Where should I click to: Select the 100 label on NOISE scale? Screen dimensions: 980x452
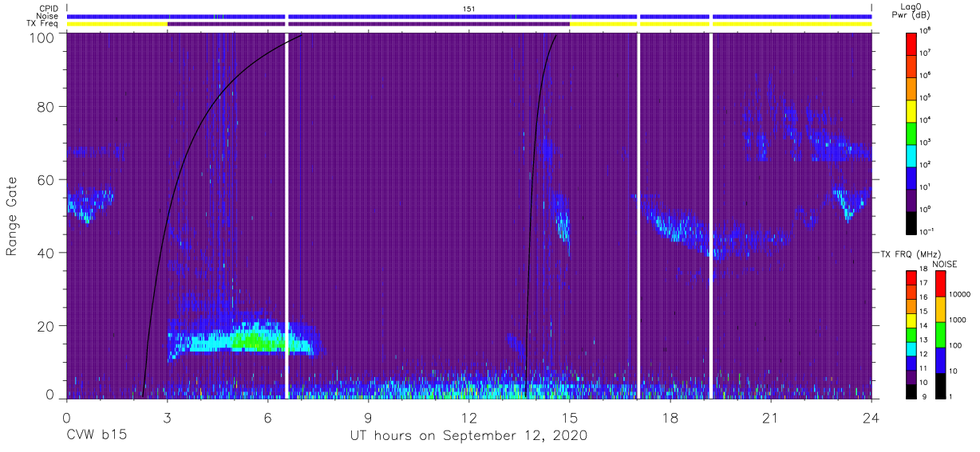(957, 346)
